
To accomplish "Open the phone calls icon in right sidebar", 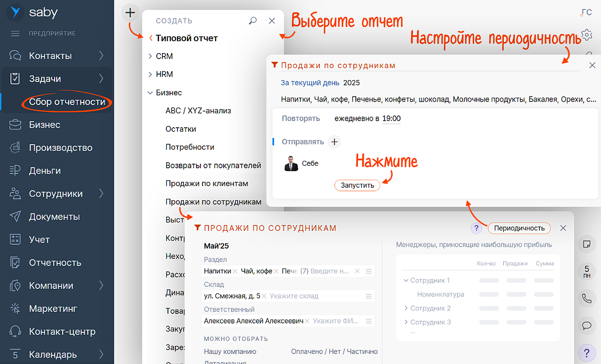I will coord(586,299).
